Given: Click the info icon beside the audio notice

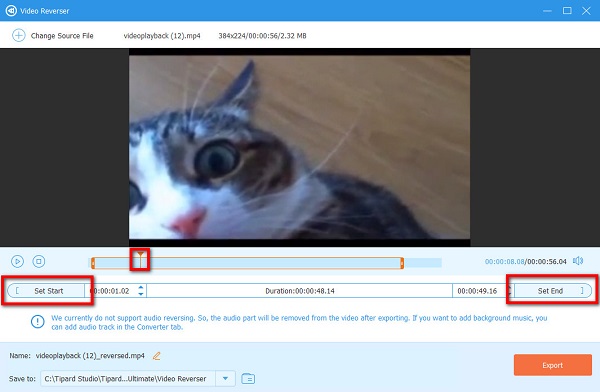Looking at the screenshot, I should 38,322.
